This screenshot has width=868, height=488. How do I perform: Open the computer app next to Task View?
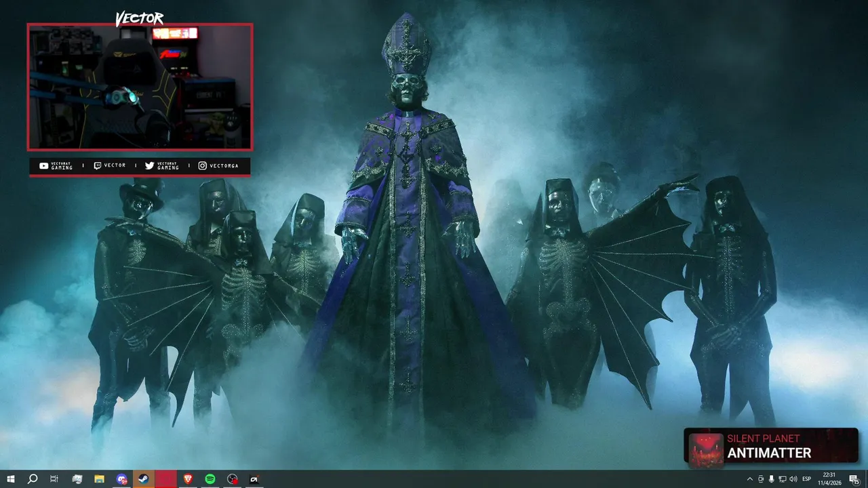77,479
